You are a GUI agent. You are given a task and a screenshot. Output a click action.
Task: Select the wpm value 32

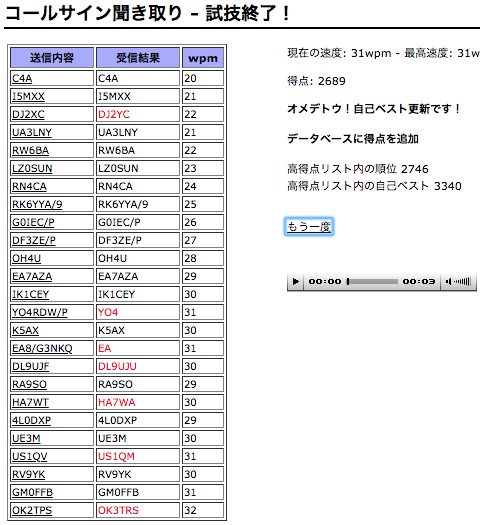190,511
